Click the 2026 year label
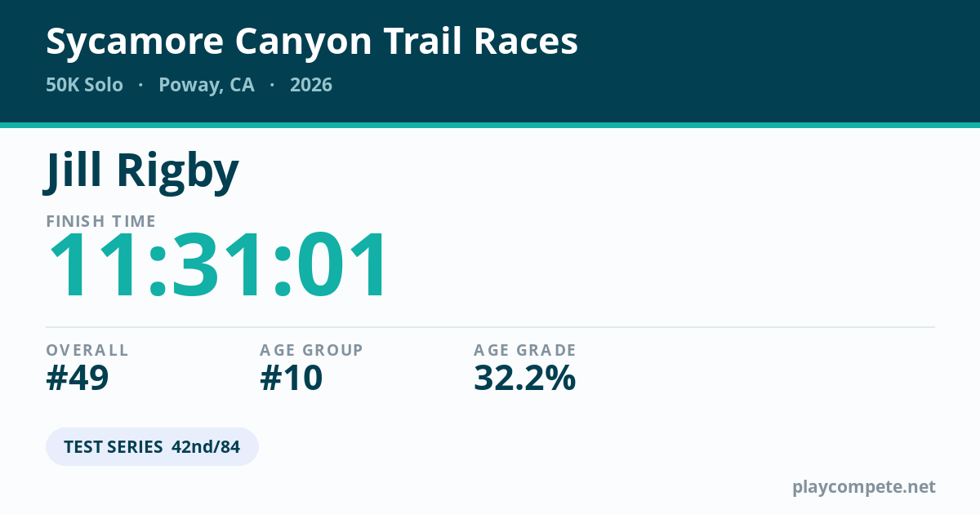 click(311, 85)
